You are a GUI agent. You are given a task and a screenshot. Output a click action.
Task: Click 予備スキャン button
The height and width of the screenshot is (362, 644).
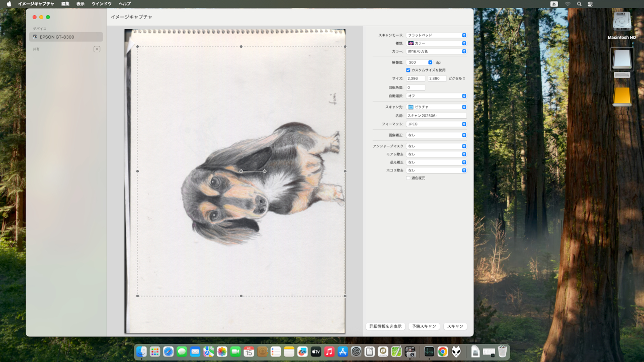424,326
